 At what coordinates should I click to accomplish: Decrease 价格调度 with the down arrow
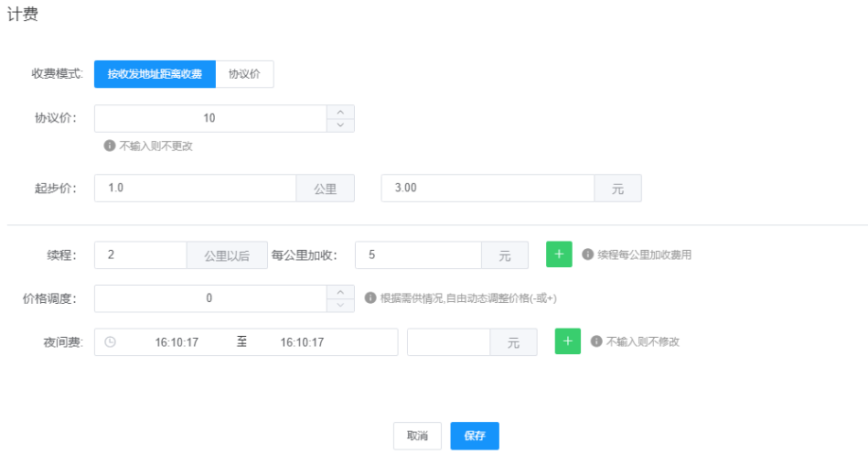point(340,305)
